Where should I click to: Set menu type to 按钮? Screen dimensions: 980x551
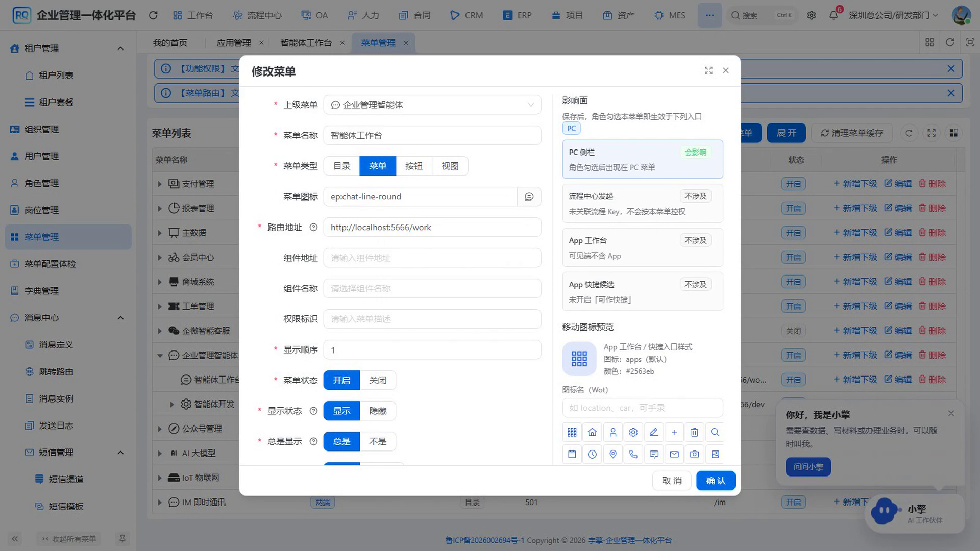(x=413, y=166)
